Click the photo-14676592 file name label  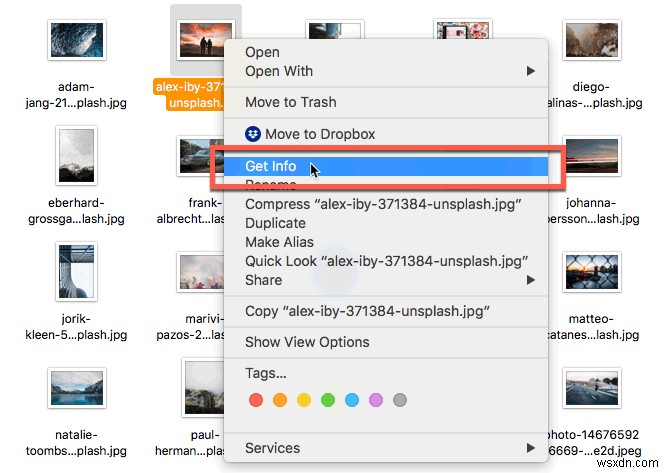coord(595,443)
